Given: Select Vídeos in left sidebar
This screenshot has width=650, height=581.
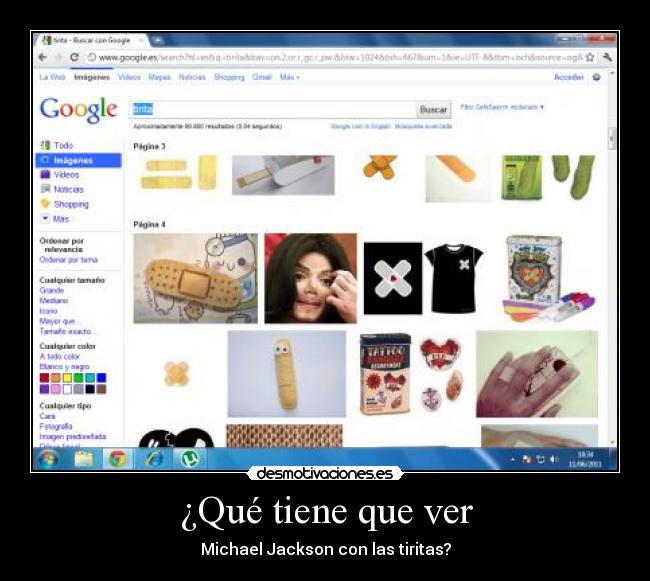Looking at the screenshot, I should 66,174.
